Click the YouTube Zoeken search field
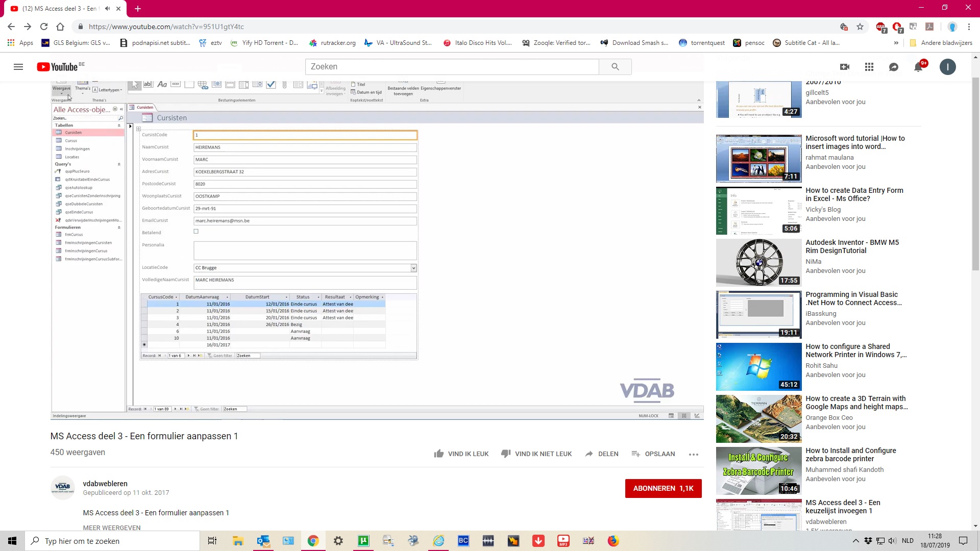The width and height of the screenshot is (980, 551). pyautogui.click(x=452, y=67)
